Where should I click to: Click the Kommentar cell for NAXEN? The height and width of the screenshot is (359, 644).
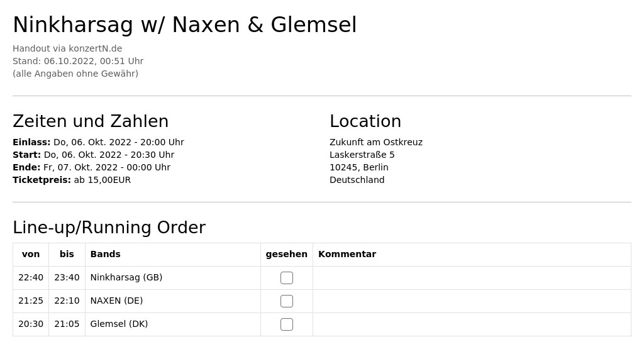(472, 301)
